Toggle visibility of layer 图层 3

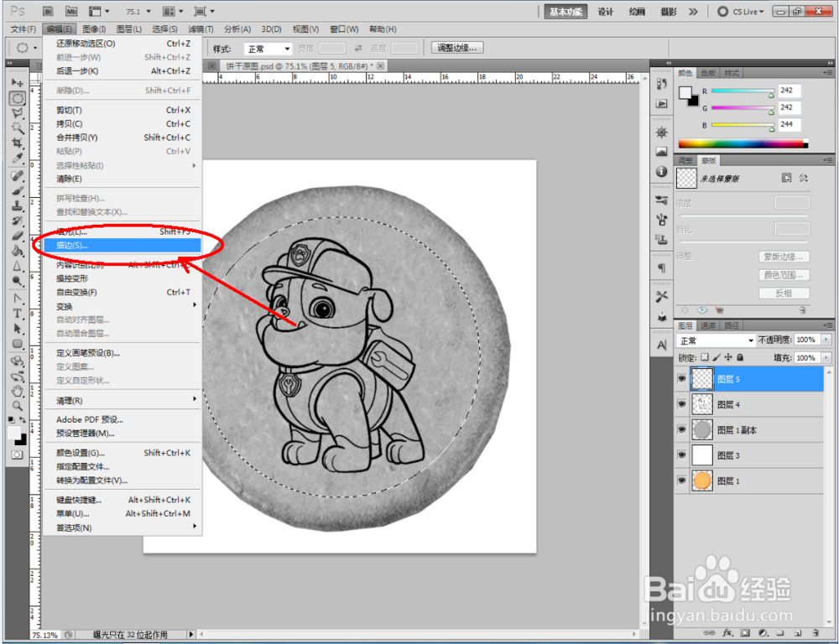coord(681,455)
